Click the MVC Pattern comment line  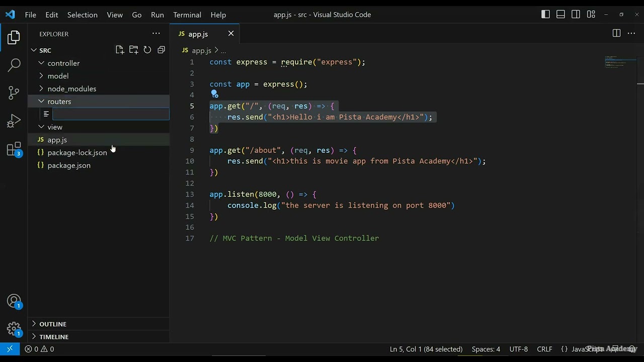(294, 238)
